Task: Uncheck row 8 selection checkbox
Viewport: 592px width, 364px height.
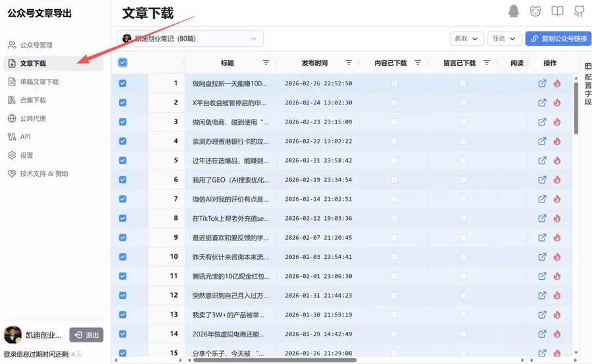Action: point(123,218)
